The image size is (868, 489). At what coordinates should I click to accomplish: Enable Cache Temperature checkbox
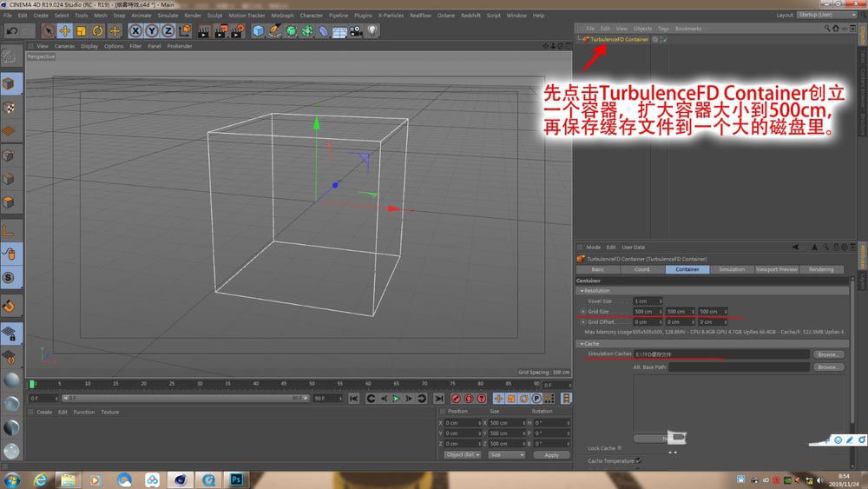pos(638,460)
